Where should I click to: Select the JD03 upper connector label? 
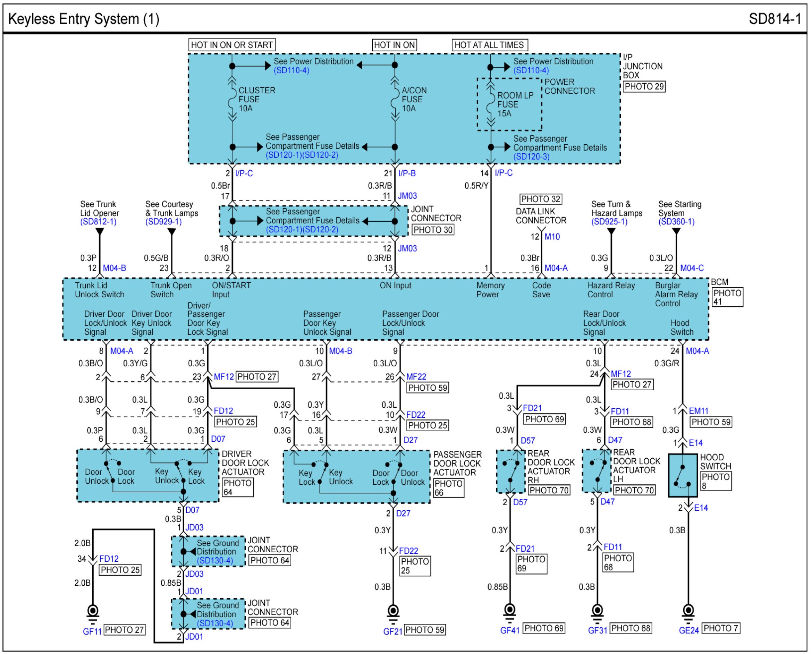pyautogui.click(x=194, y=527)
